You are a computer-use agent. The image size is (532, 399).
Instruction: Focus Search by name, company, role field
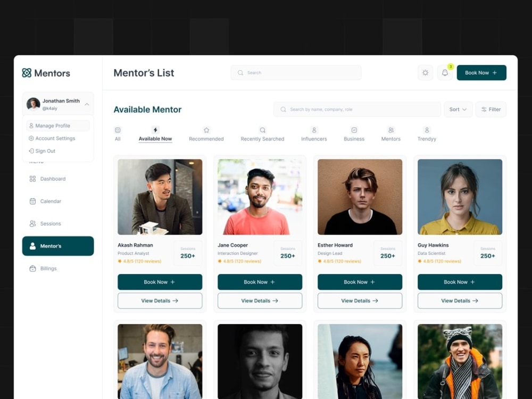pos(358,109)
